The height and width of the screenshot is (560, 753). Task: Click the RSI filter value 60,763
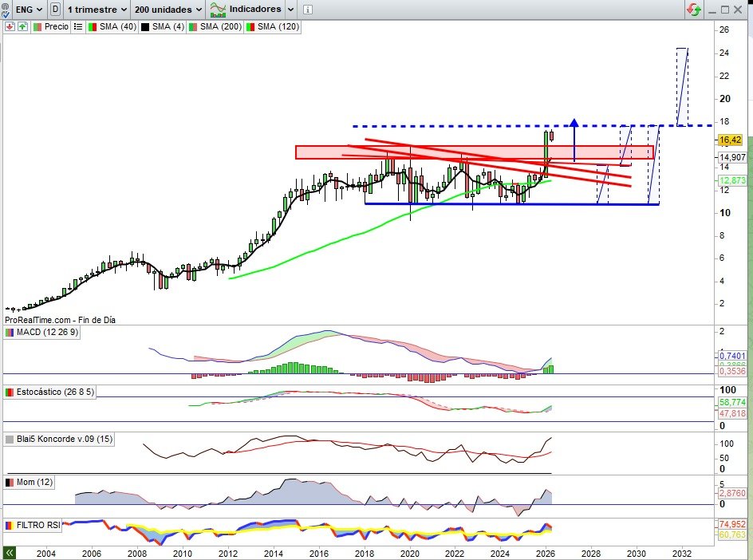click(732, 534)
